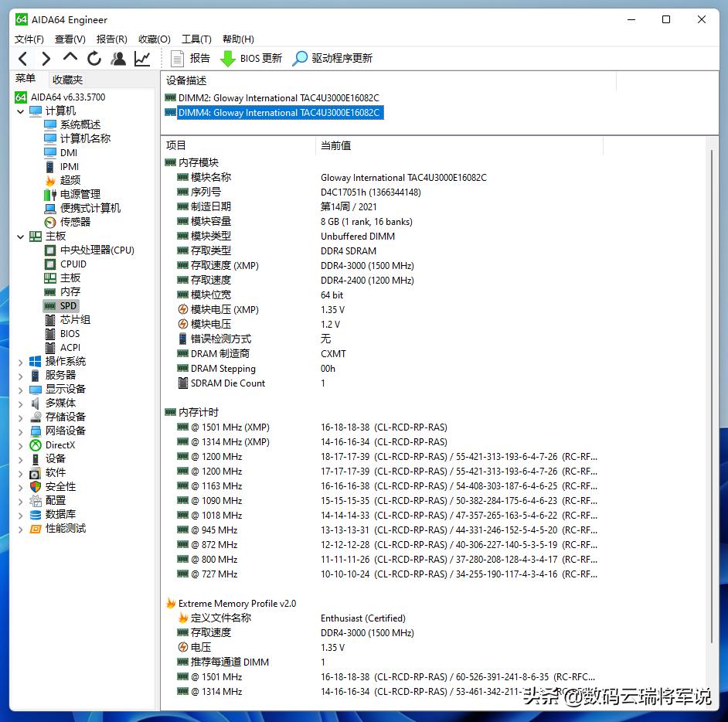Collapse the 计算机 tree branch
The image size is (728, 722).
click(x=21, y=111)
